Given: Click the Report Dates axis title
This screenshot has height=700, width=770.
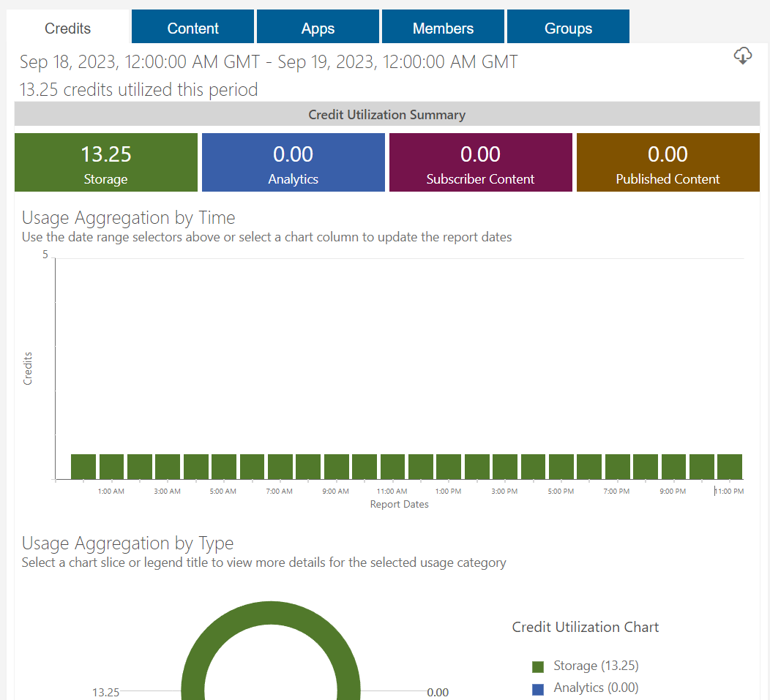Looking at the screenshot, I should point(399,504).
